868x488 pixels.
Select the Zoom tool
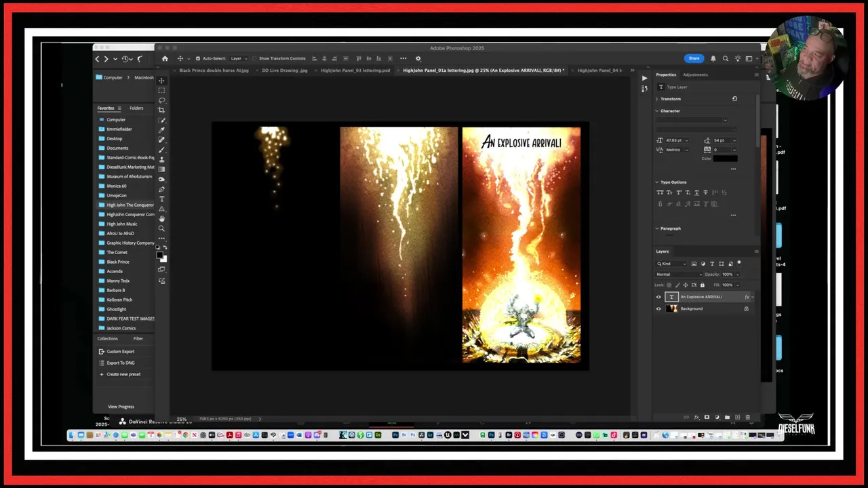pos(161,229)
